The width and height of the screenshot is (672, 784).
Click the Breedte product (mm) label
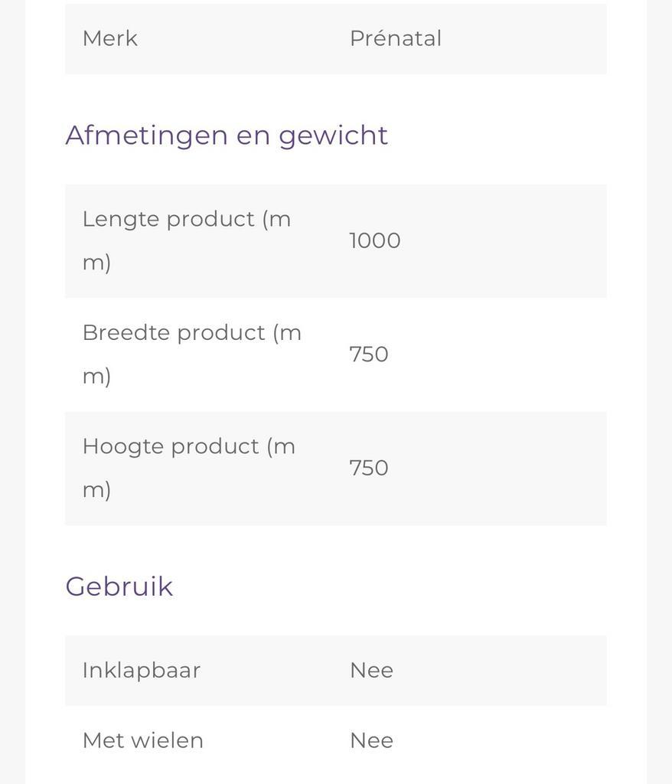click(191, 354)
